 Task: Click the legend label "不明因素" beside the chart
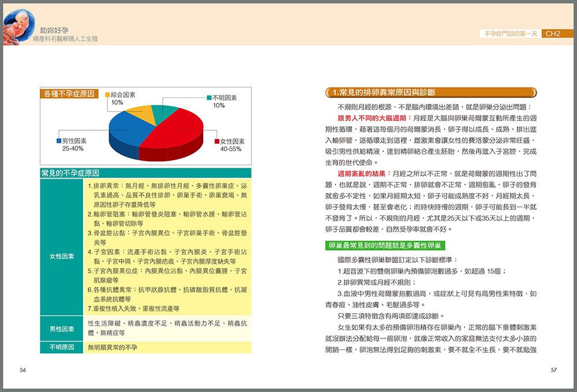click(x=224, y=98)
